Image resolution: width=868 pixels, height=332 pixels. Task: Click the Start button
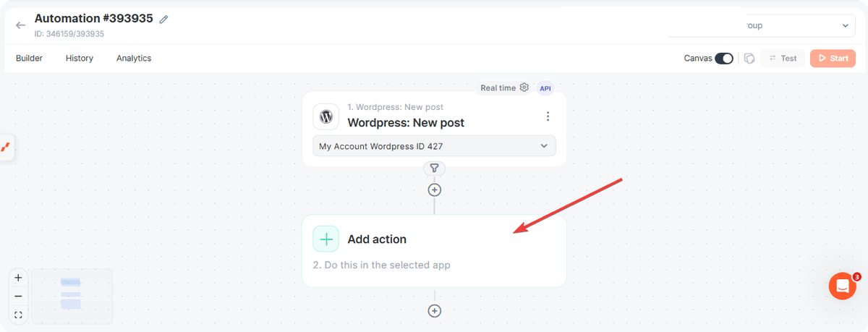click(x=833, y=59)
